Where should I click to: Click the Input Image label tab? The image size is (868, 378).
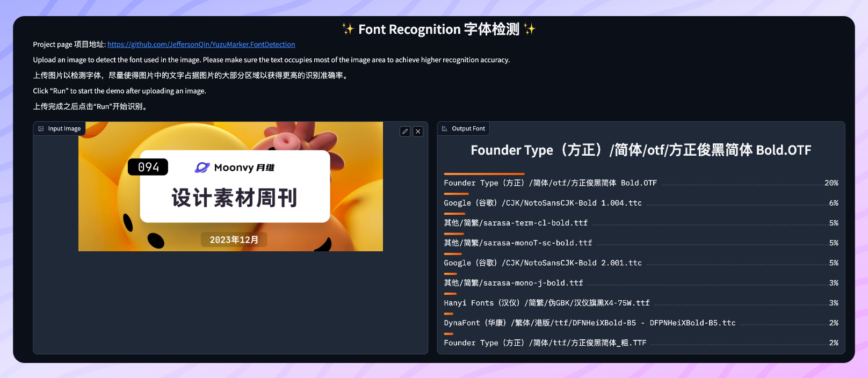click(x=59, y=129)
